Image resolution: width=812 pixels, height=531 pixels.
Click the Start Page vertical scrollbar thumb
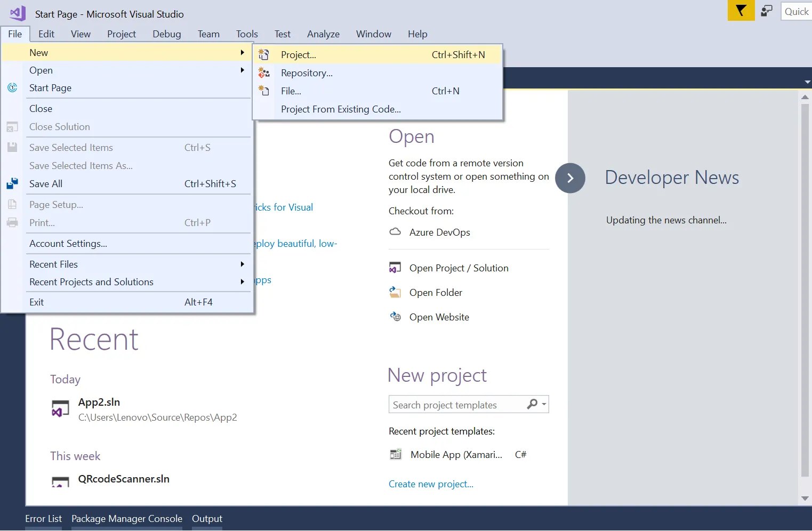tap(805, 289)
